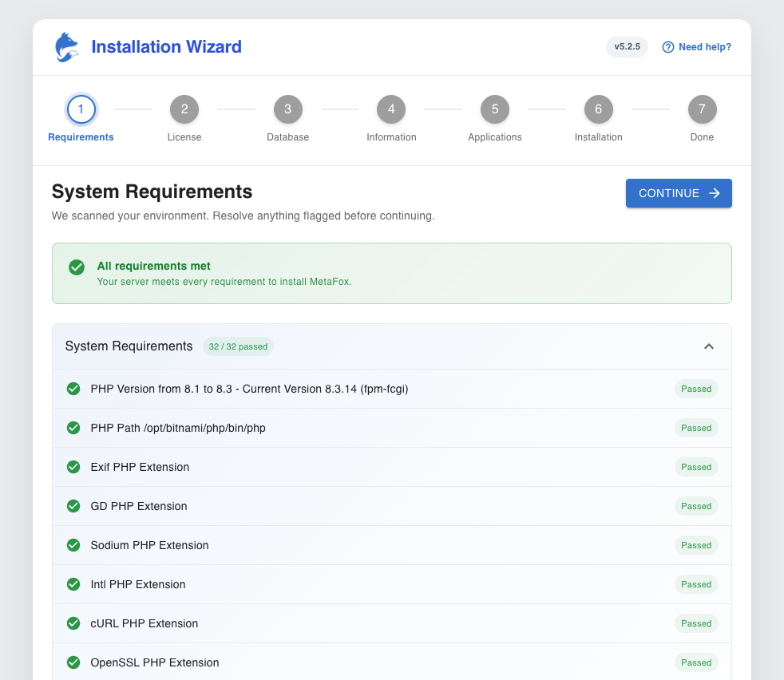Click the Intl PHP Extension label
This screenshot has width=784, height=680.
coord(138,584)
